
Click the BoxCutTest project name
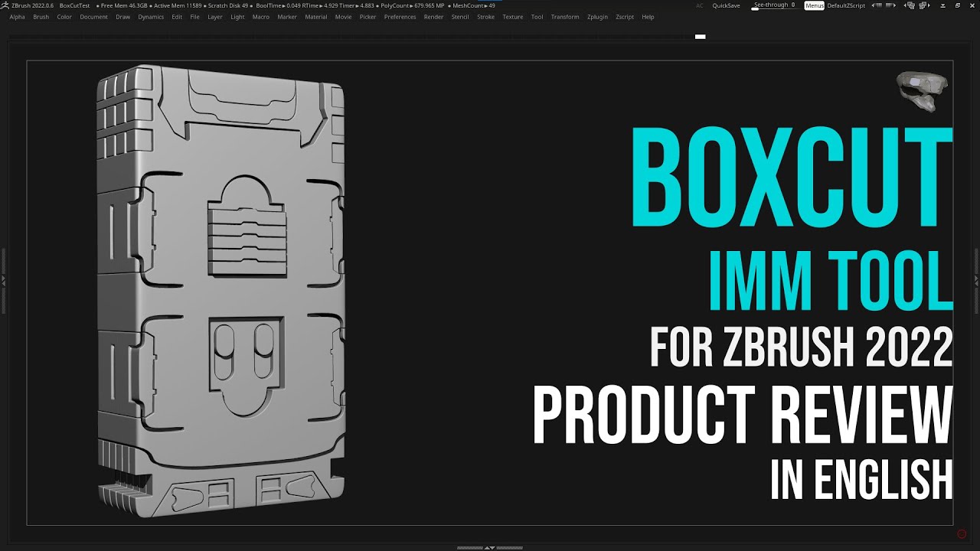[x=74, y=5]
